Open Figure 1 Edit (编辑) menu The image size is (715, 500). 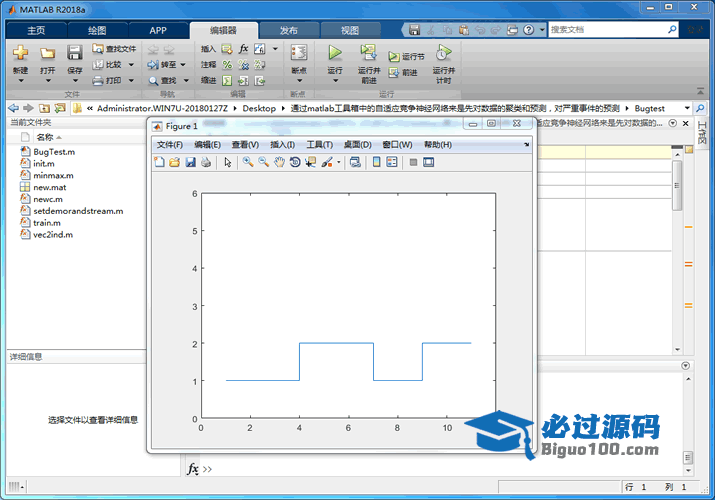click(207, 144)
